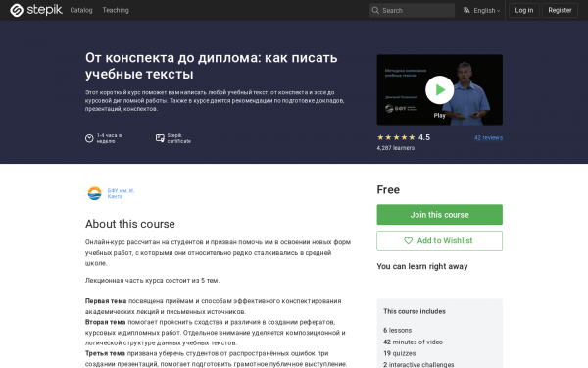Click the Log in button

coord(524,10)
